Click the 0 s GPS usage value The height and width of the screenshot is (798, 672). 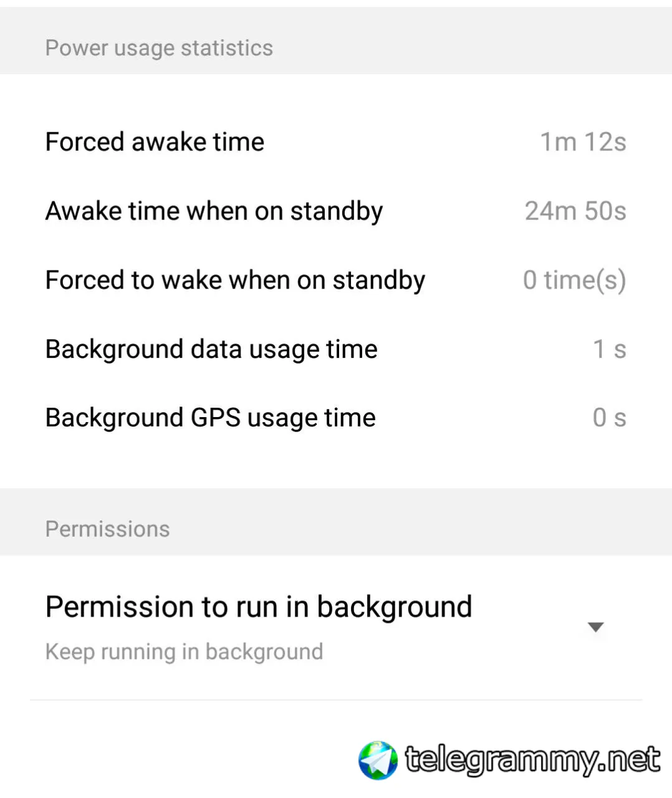tap(609, 418)
